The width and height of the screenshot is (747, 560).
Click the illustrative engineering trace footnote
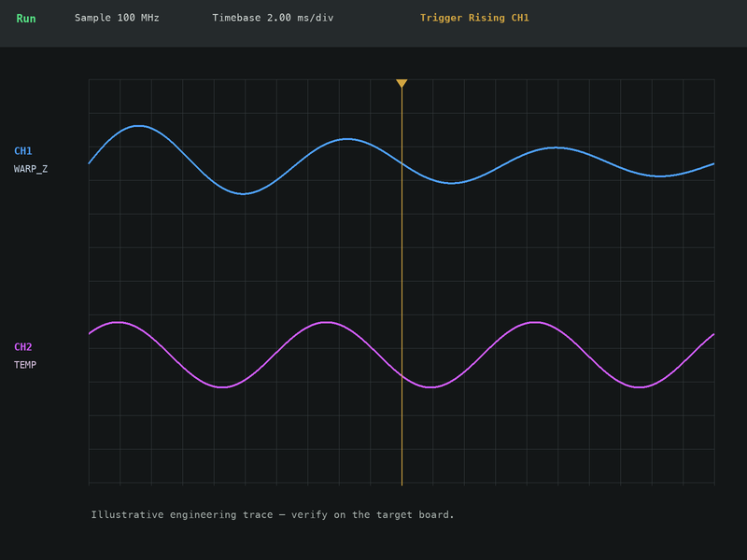coord(273,515)
